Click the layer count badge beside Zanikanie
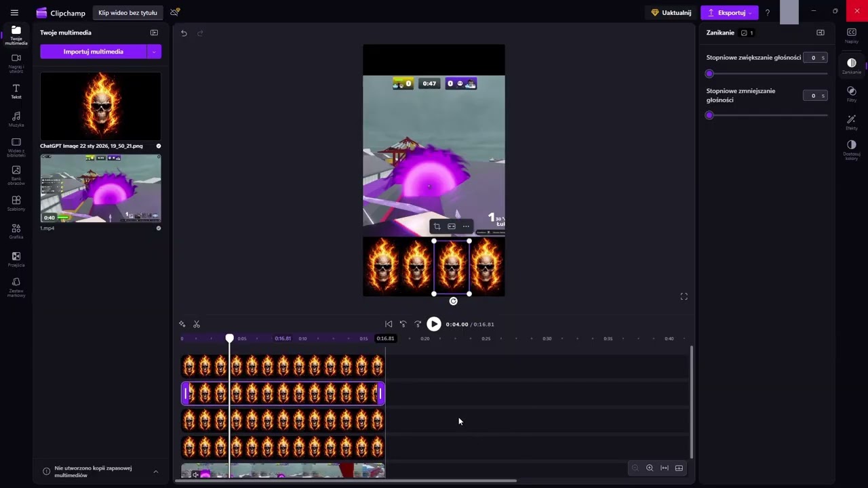The image size is (868, 488). coord(747,33)
